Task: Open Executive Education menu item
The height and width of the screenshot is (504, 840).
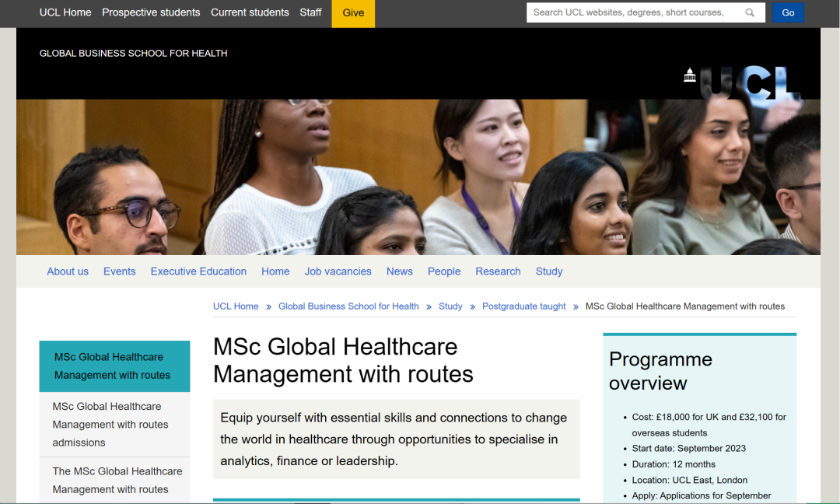Action: (198, 271)
